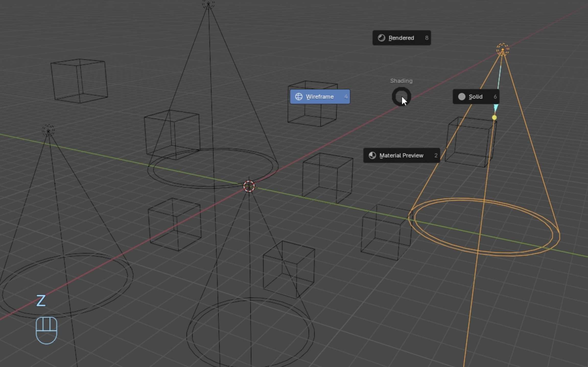
Task: Click the Rendered sphere icon
Action: (381, 38)
